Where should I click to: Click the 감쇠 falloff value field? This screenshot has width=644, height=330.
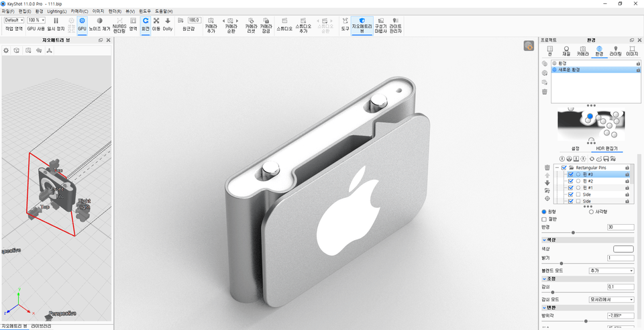tap(621, 287)
